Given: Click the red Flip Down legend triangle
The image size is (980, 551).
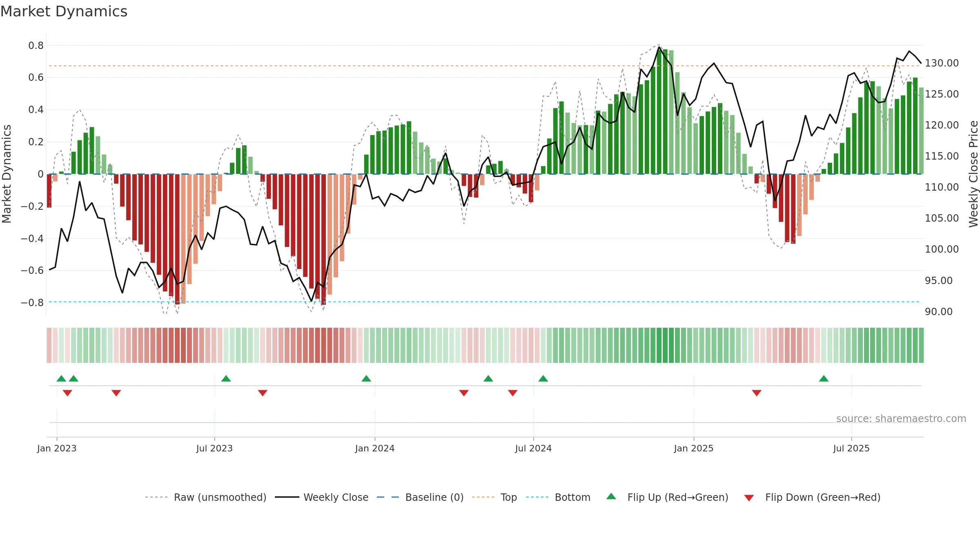Looking at the screenshot, I should (x=749, y=498).
